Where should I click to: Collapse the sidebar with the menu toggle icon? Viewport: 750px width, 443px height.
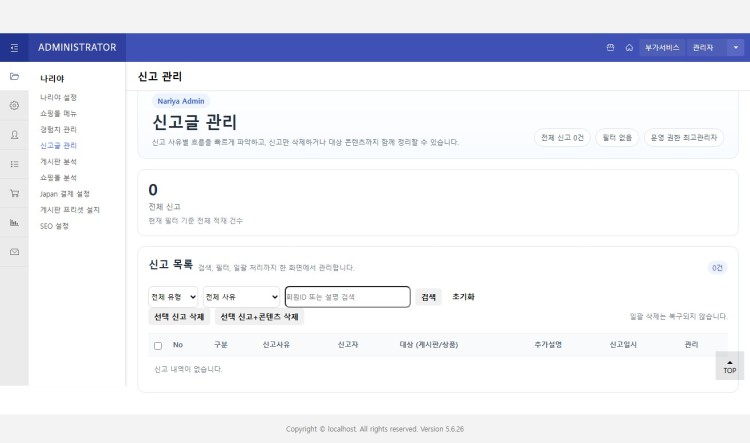[14, 47]
